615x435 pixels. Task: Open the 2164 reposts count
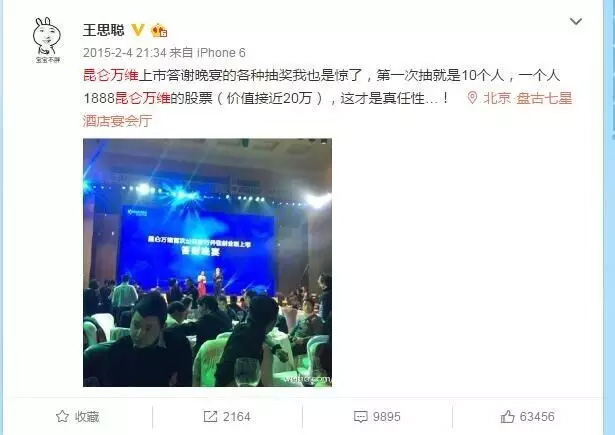pos(237,417)
